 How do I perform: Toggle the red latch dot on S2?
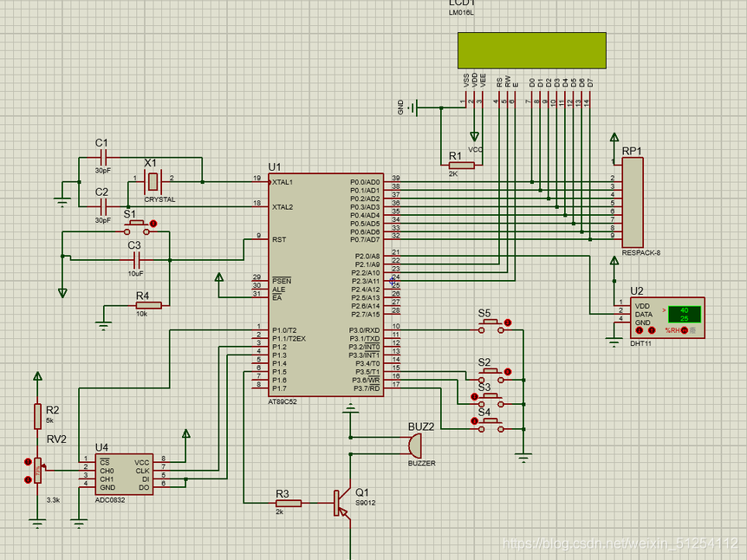click(x=507, y=372)
